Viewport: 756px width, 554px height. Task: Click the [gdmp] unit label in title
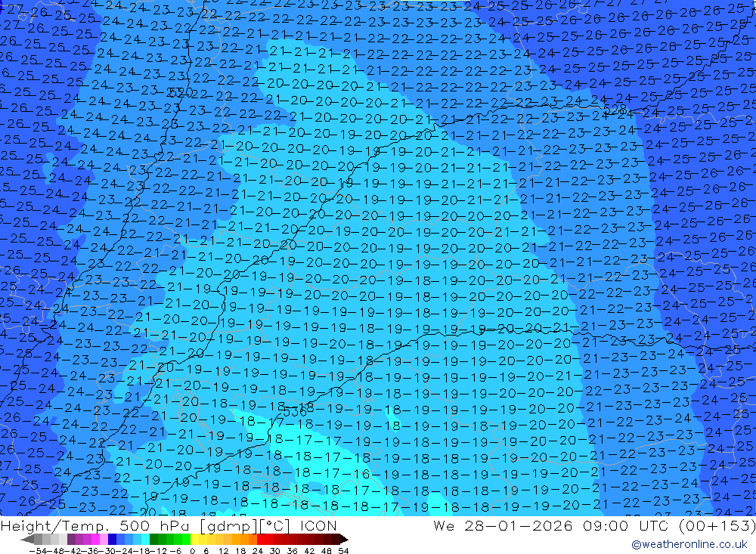pyautogui.click(x=228, y=525)
